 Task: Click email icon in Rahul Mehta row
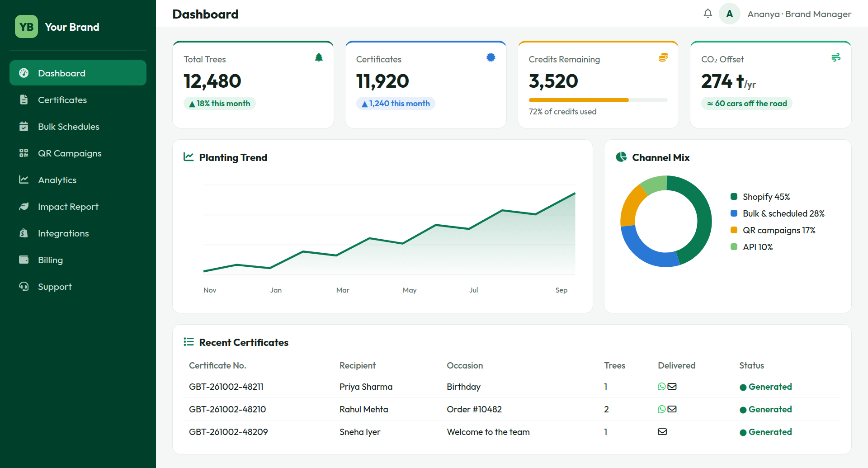pyautogui.click(x=672, y=409)
